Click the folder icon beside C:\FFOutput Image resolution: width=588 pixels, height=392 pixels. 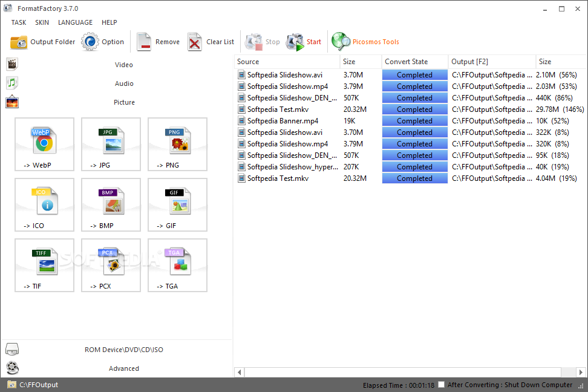click(11, 385)
